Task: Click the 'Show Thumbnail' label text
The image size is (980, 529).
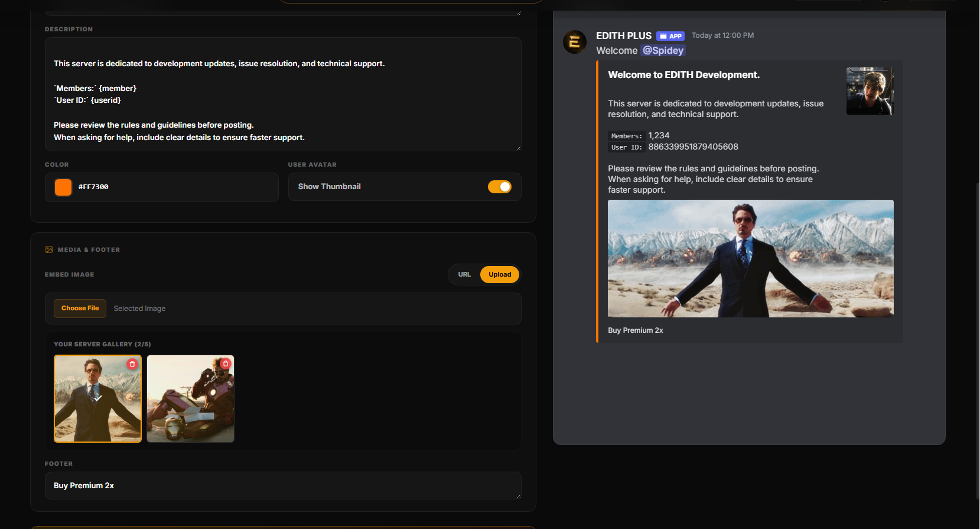Action: (329, 187)
